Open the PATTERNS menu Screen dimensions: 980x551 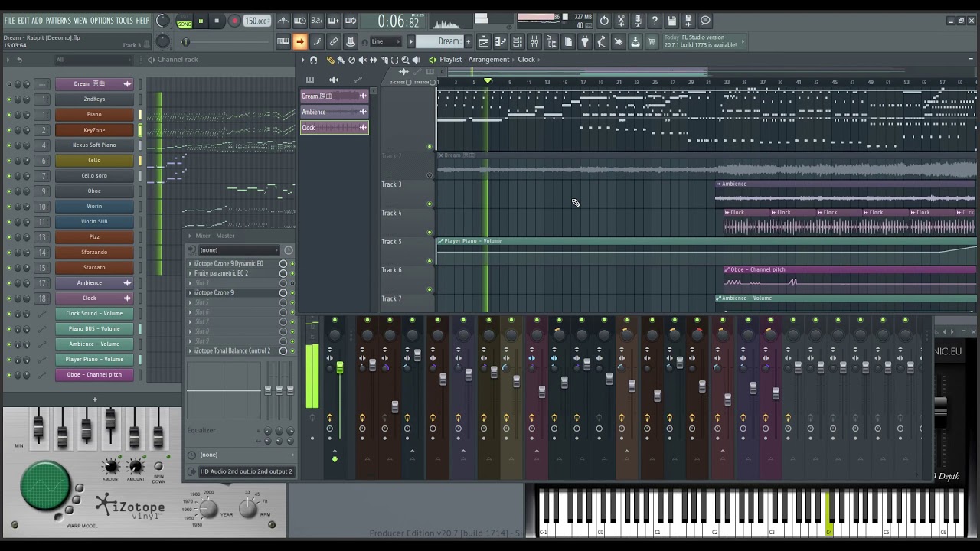click(x=58, y=21)
